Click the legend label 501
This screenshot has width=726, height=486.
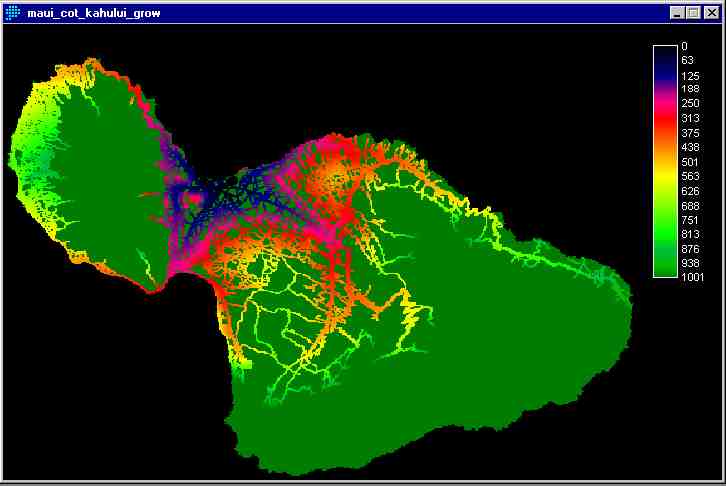pos(690,162)
